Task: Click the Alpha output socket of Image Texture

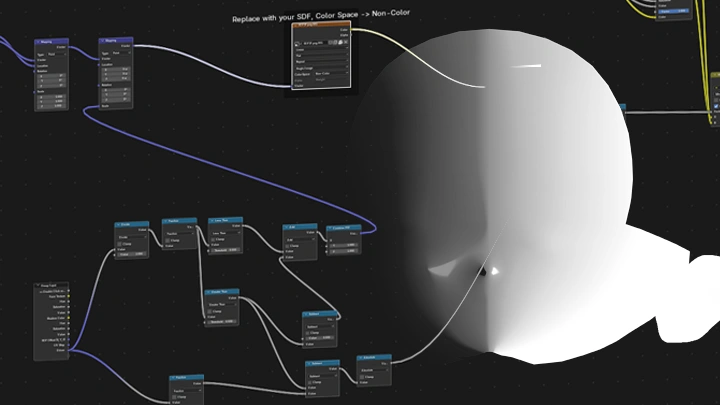Action: click(351, 35)
